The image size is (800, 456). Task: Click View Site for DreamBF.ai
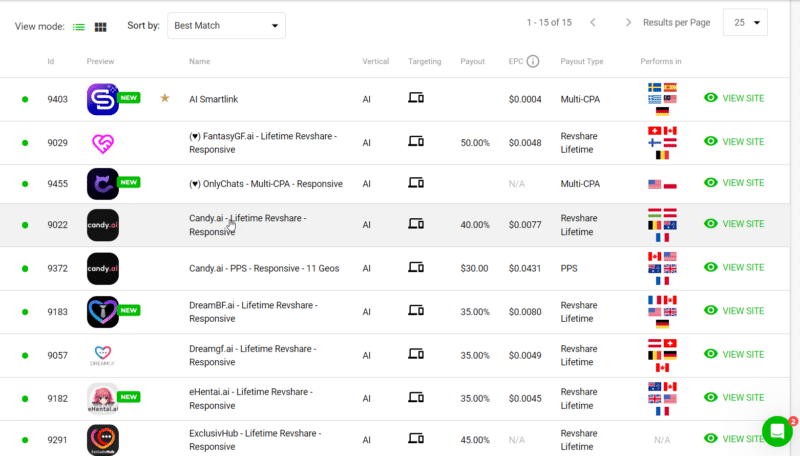click(x=734, y=310)
